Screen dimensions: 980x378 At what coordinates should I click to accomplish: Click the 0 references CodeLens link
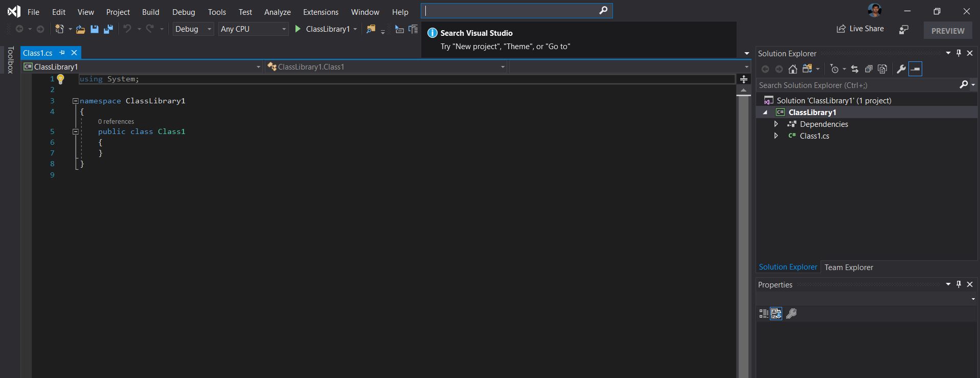116,122
